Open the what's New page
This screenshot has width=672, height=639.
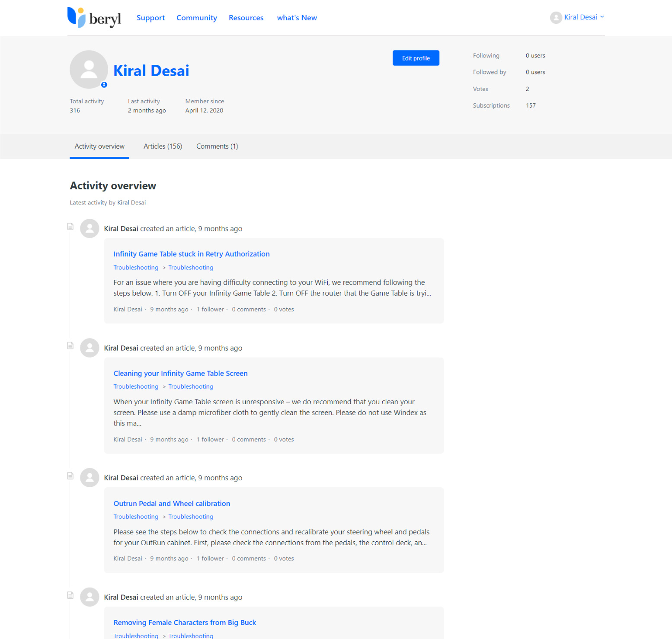click(297, 18)
